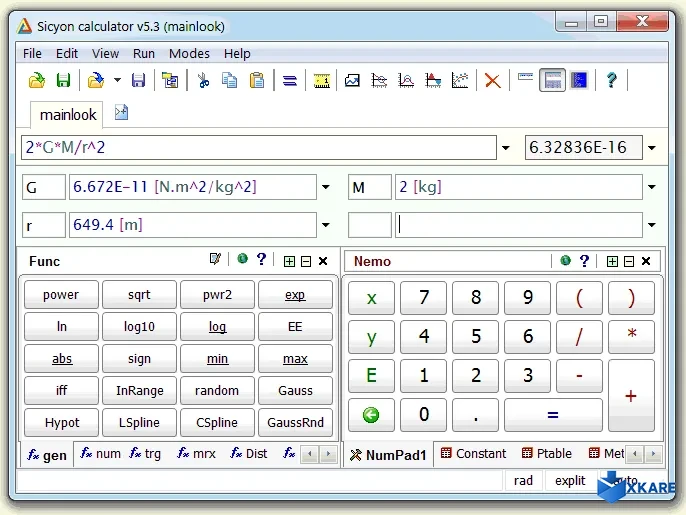
Task: Open dropdown arrow for the M variable value
Action: tap(652, 187)
